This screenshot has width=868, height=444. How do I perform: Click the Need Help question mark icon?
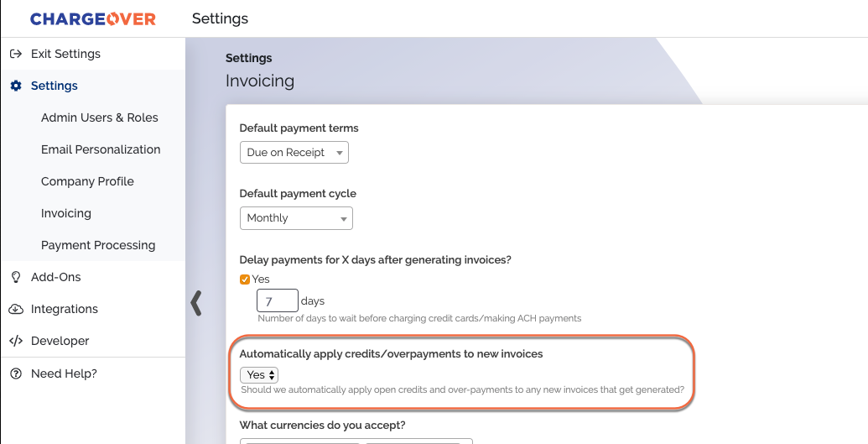pos(16,373)
